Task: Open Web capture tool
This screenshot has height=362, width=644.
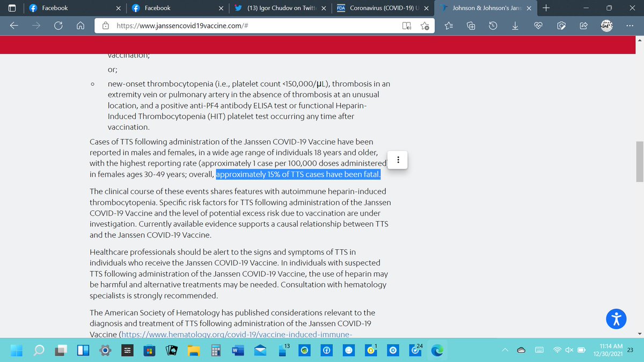Action: [x=562, y=26]
